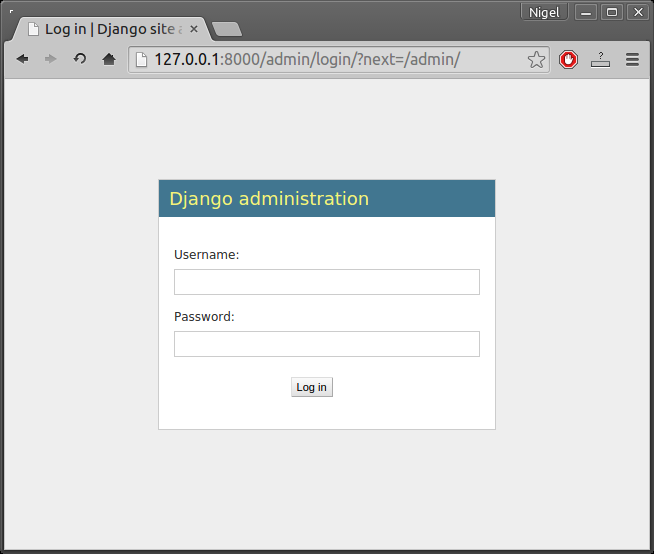The height and width of the screenshot is (554, 654).
Task: Click the question-mark extension icon in the toolbar
Action: (x=600, y=60)
